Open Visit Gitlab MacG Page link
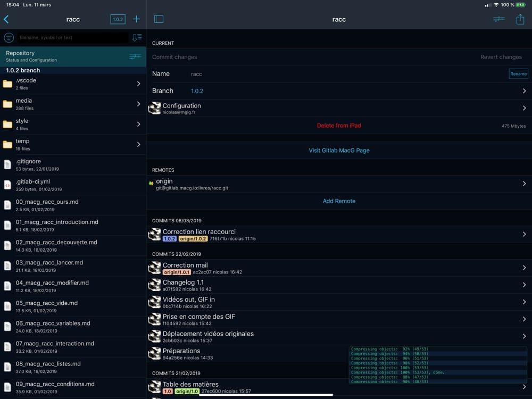This screenshot has height=399, width=532. tap(339, 151)
